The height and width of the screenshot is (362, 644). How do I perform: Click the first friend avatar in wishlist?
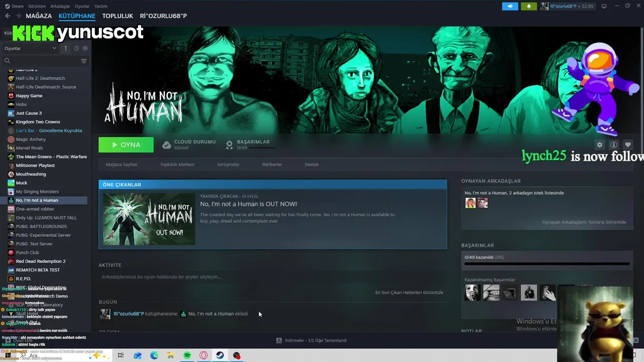[x=470, y=203]
